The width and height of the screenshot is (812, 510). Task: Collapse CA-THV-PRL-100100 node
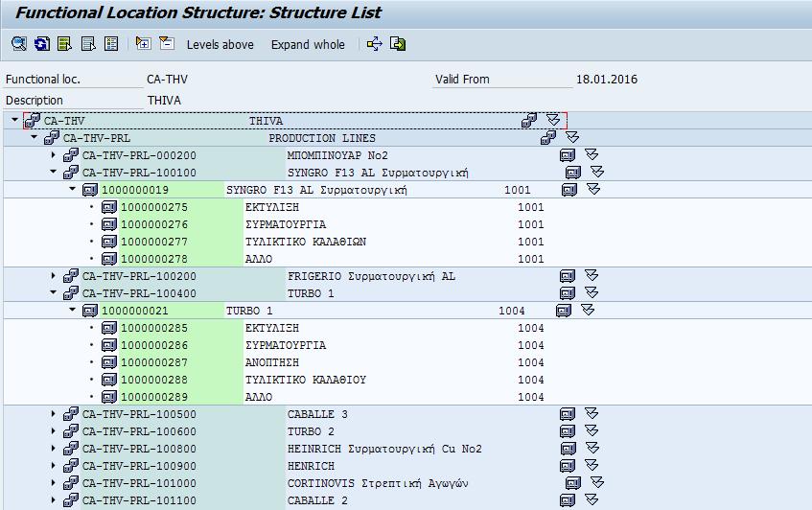(x=54, y=172)
